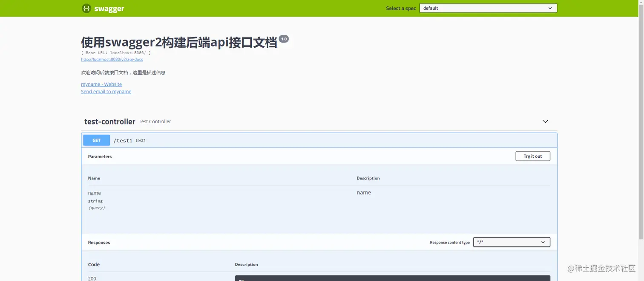Click the swagger logo icon
Screen dimensions: 644x281
click(x=86, y=8)
